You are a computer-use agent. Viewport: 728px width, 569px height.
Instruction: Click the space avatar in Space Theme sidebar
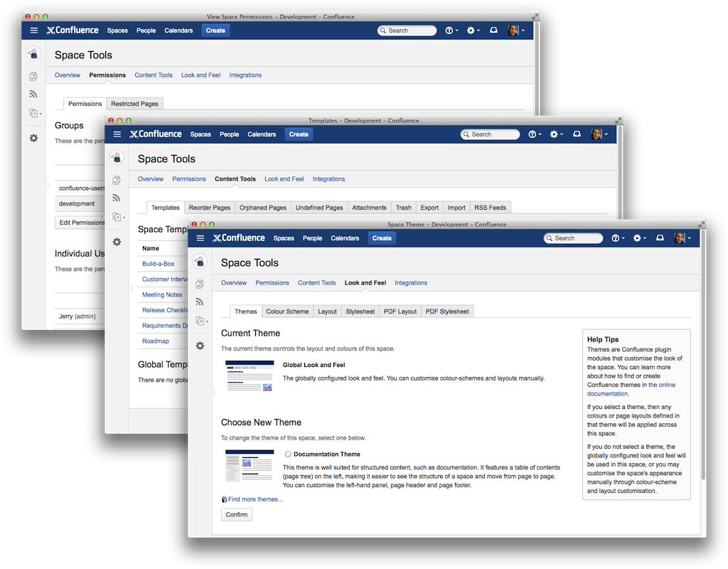pyautogui.click(x=200, y=262)
